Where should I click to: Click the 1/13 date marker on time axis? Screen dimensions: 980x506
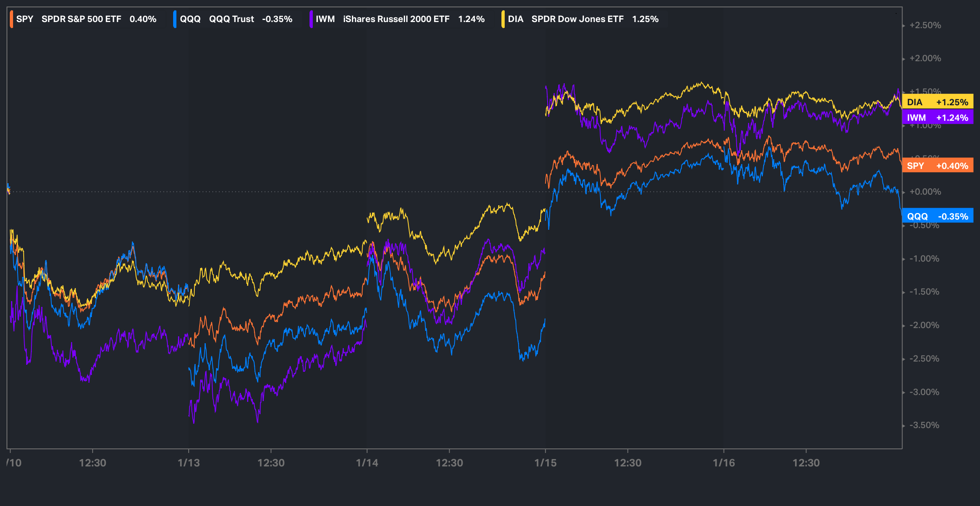point(189,463)
